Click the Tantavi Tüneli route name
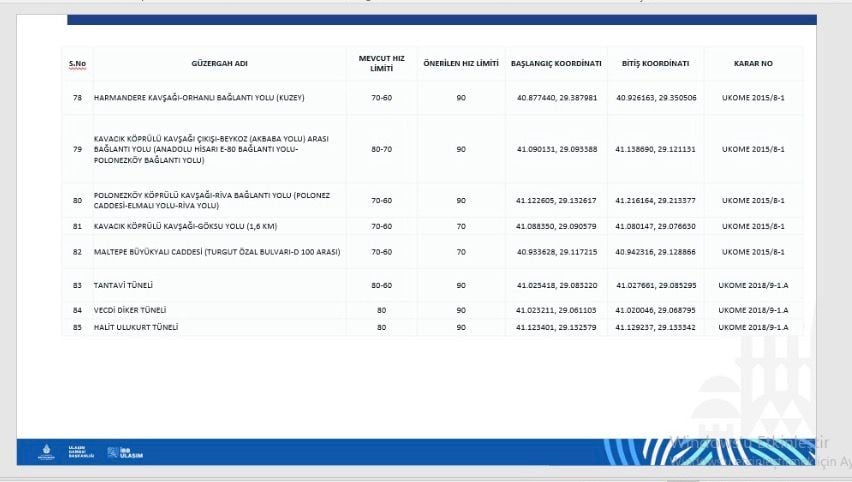This screenshot has height=482, width=852. click(123, 285)
